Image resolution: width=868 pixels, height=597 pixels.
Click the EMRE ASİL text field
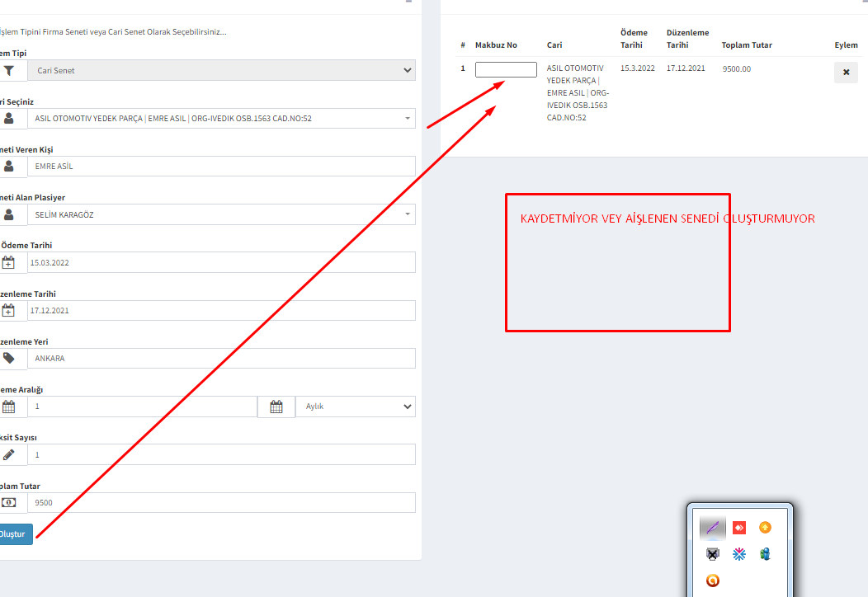coord(221,167)
